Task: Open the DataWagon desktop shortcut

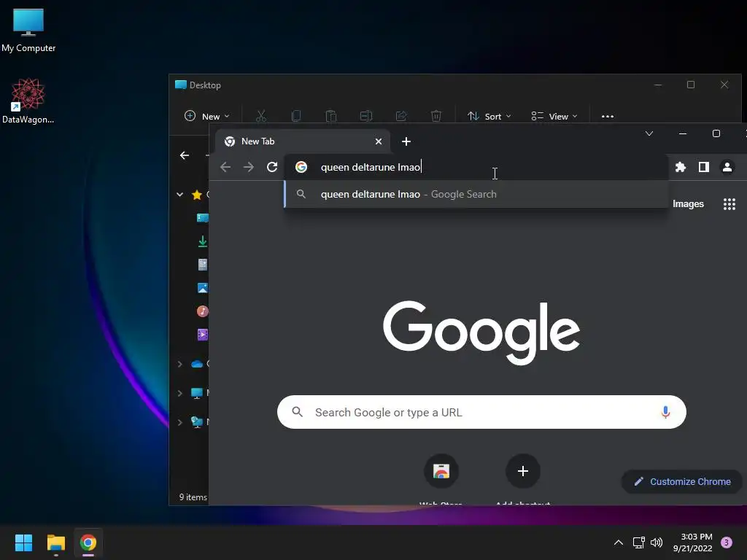Action: pyautogui.click(x=28, y=101)
